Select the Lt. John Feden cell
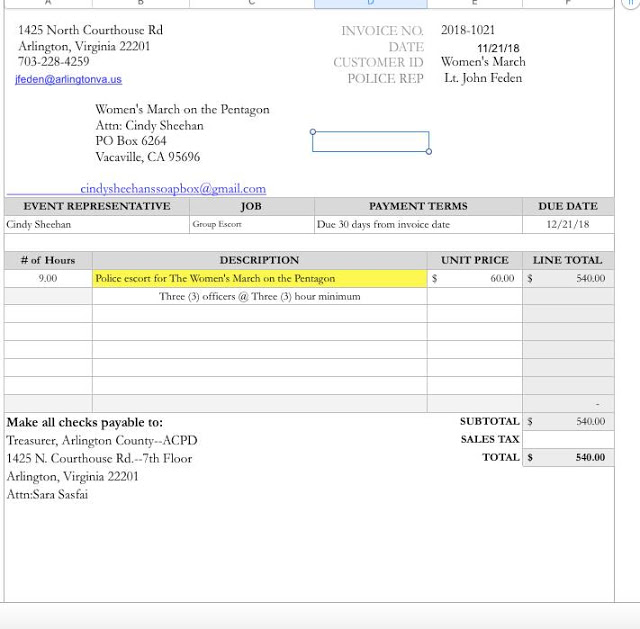This screenshot has height=629, width=640. click(483, 78)
